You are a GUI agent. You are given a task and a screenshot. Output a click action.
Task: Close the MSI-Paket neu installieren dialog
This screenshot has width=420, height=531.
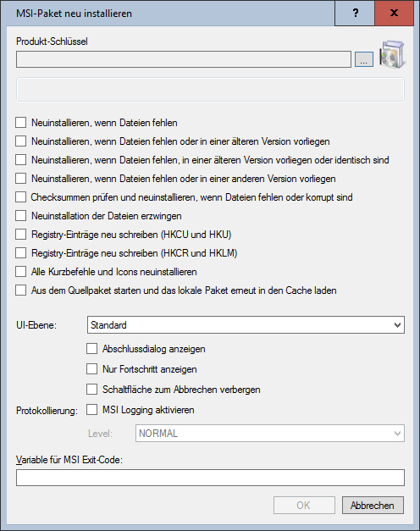394,13
